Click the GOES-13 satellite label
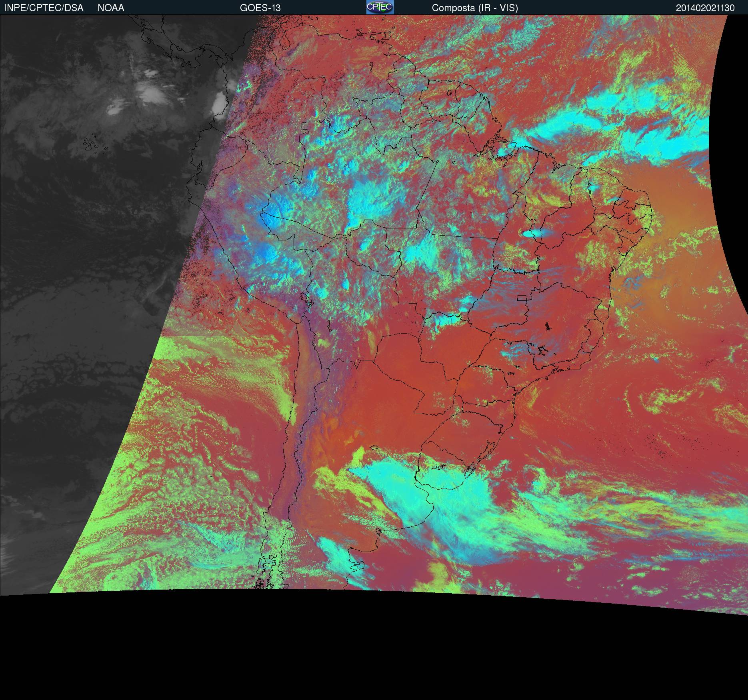This screenshot has height=700, width=748. click(260, 8)
